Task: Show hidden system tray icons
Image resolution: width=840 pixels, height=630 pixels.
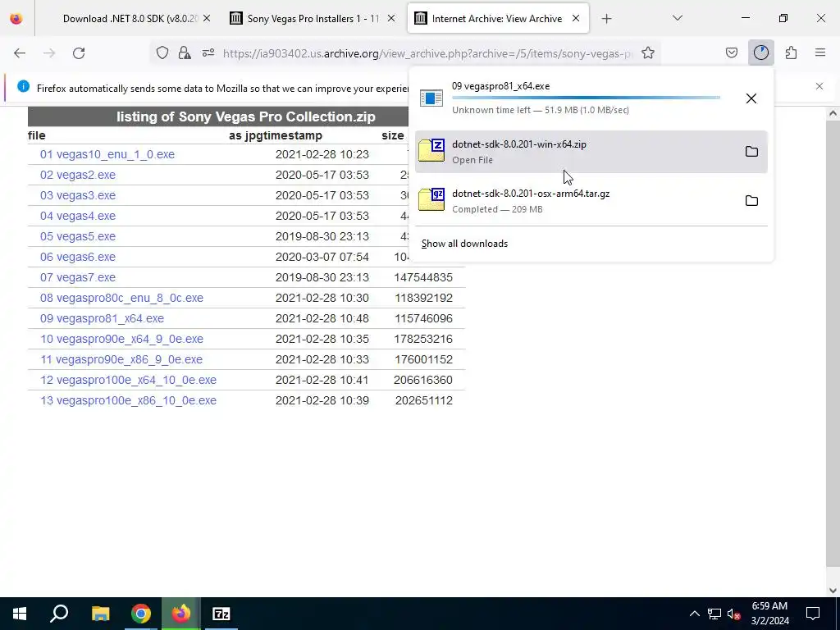Action: [x=694, y=614]
